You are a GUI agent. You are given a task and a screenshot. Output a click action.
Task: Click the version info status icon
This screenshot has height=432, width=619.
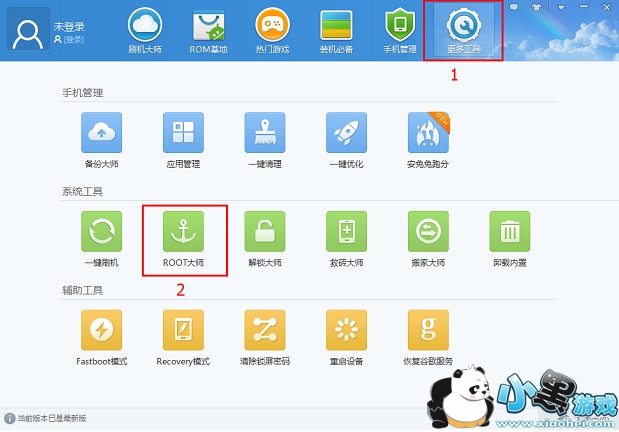point(9,419)
